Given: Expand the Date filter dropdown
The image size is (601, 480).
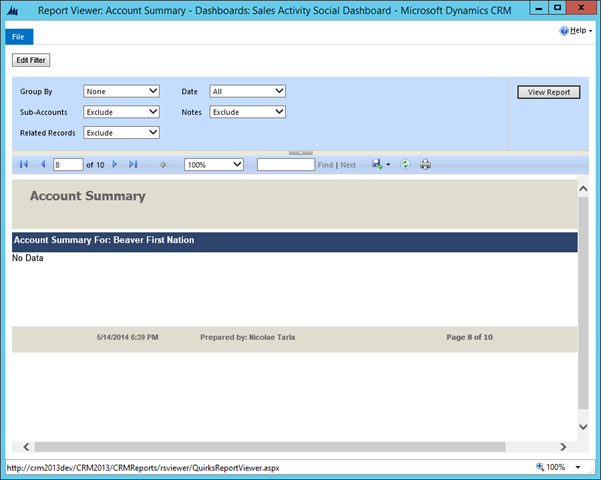Looking at the screenshot, I should 247,91.
